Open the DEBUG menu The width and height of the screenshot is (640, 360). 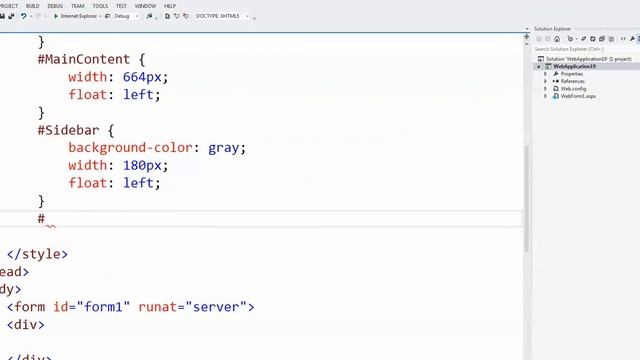pyautogui.click(x=55, y=6)
